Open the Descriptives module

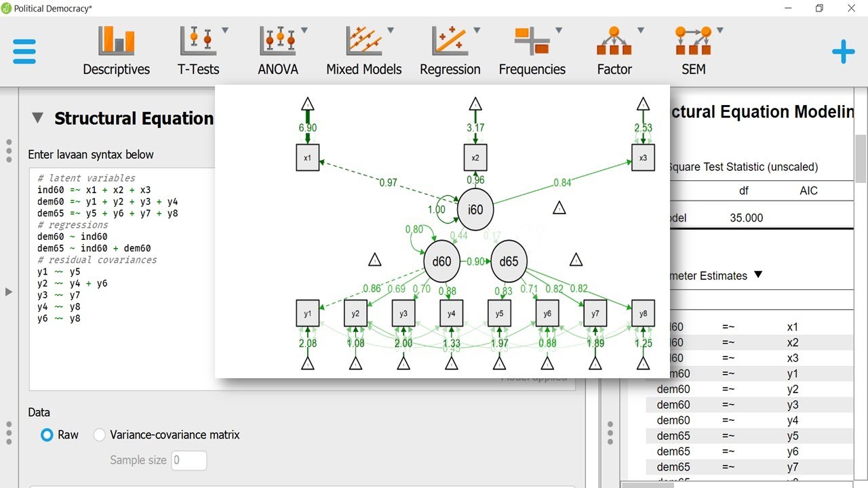pyautogui.click(x=116, y=51)
